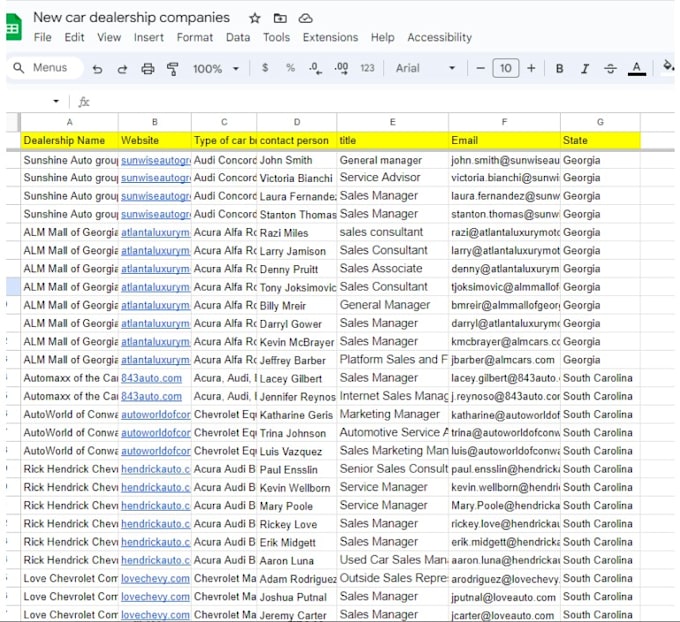Toggle bold formatting
This screenshot has width=680, height=622.
[559, 69]
